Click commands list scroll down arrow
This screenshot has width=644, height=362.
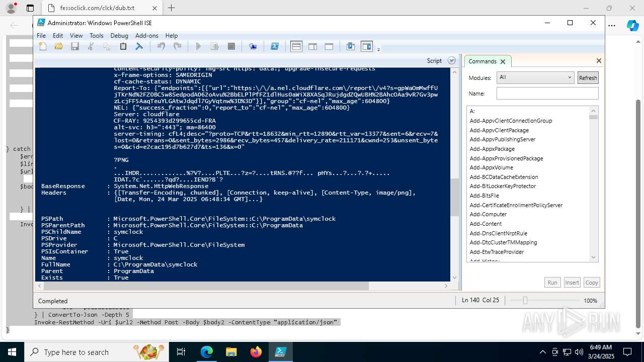pyautogui.click(x=593, y=257)
